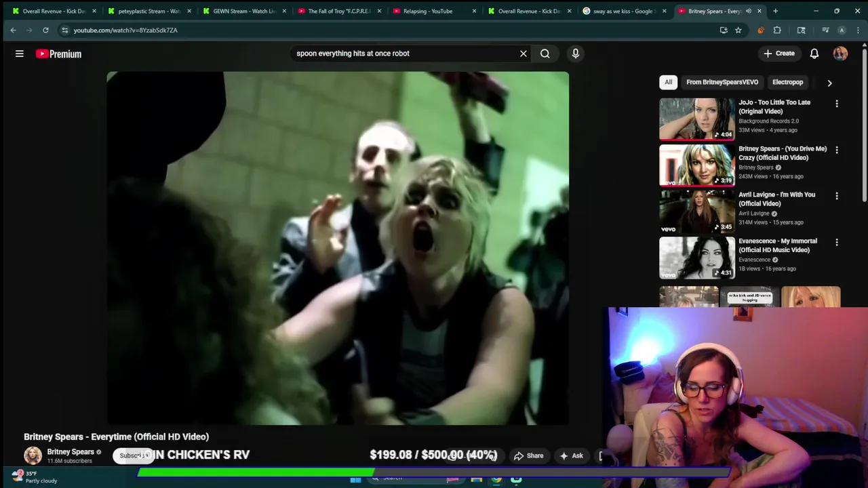Open Britney Spears channel name link
The height and width of the screenshot is (488, 868).
71,452
